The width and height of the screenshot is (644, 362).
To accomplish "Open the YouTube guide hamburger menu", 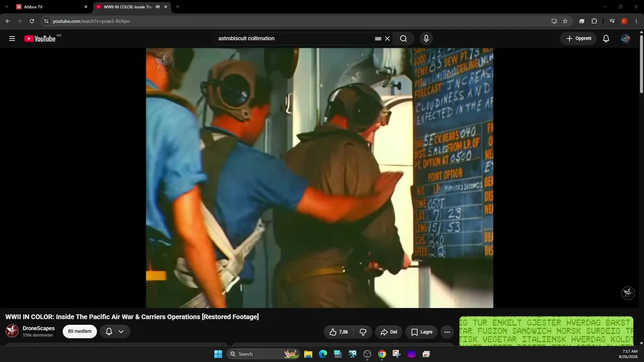I will pyautogui.click(x=12, y=39).
